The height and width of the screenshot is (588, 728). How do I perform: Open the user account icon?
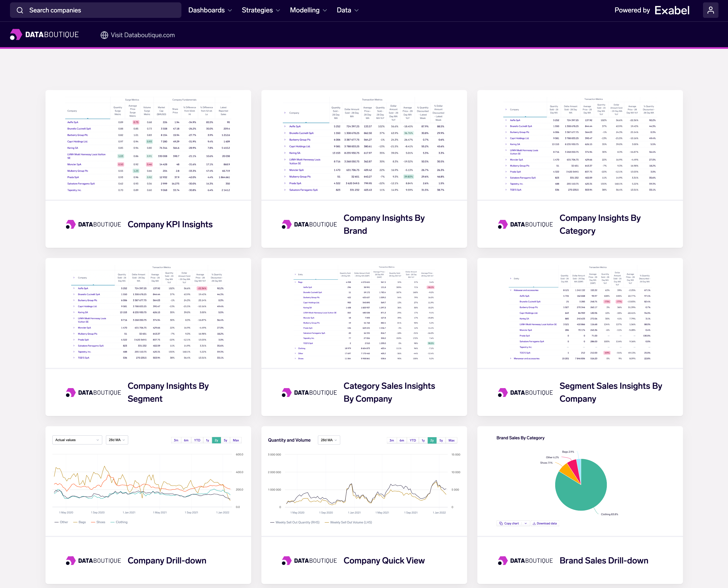710,10
